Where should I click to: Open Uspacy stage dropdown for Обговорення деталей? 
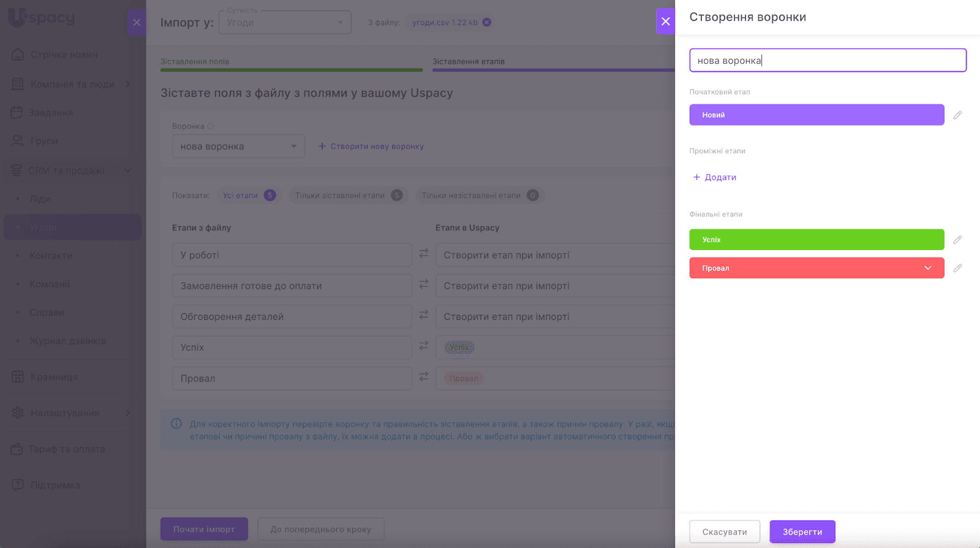point(555,316)
